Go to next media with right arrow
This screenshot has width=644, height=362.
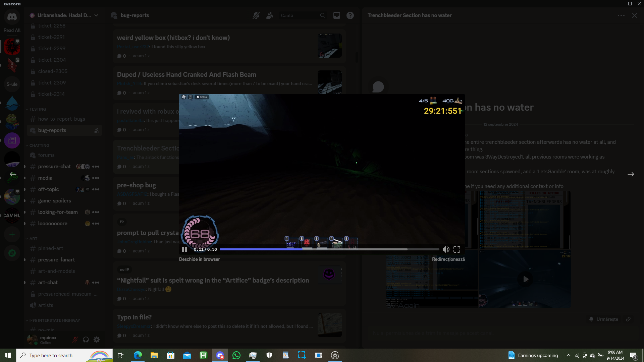click(631, 174)
